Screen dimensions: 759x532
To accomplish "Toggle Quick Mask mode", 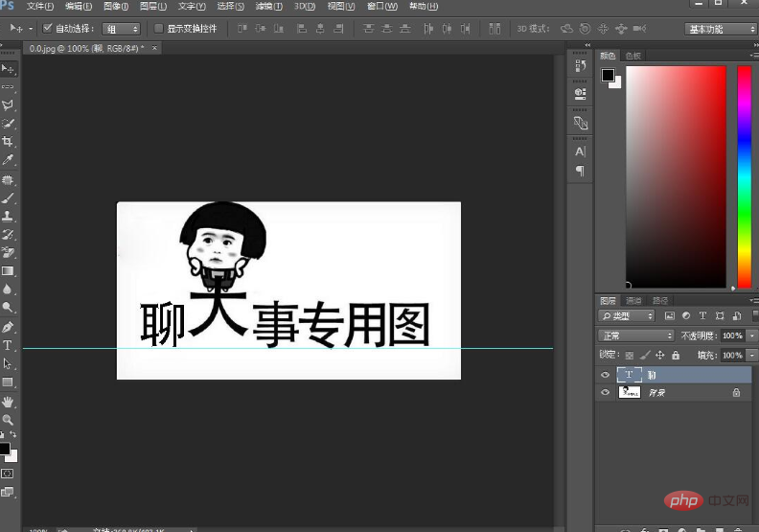I will (8, 474).
